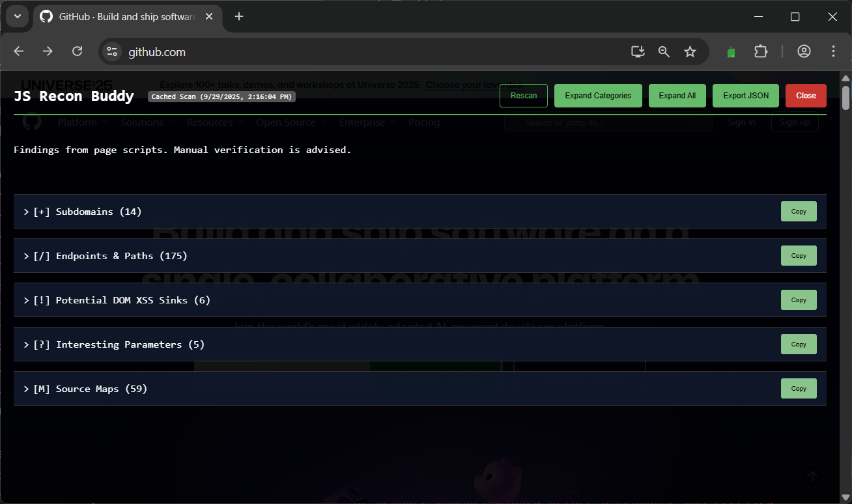Reload the github.com page
This screenshot has width=852, height=504.
77,51
